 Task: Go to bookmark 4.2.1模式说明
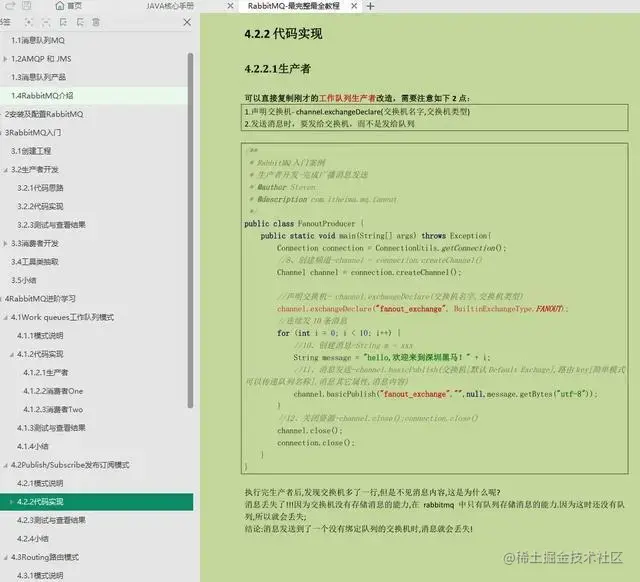pyautogui.click(x=40, y=483)
